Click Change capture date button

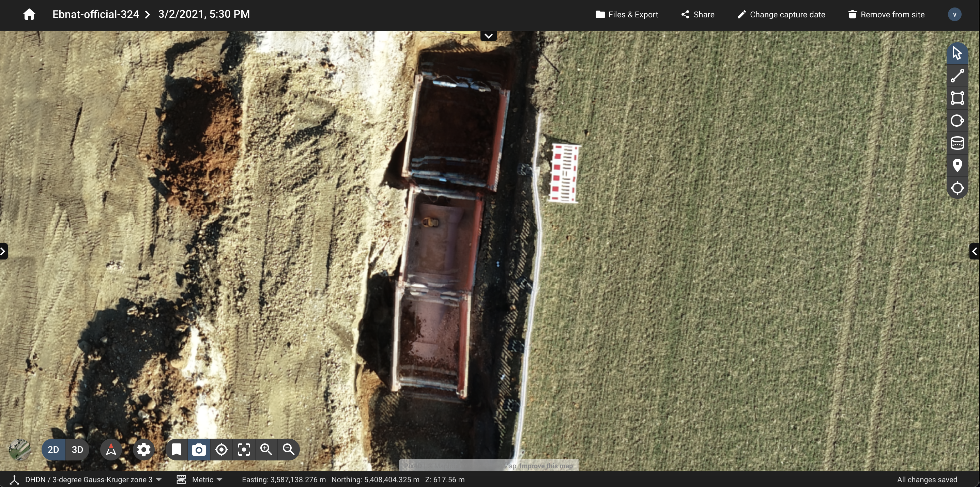pos(781,14)
